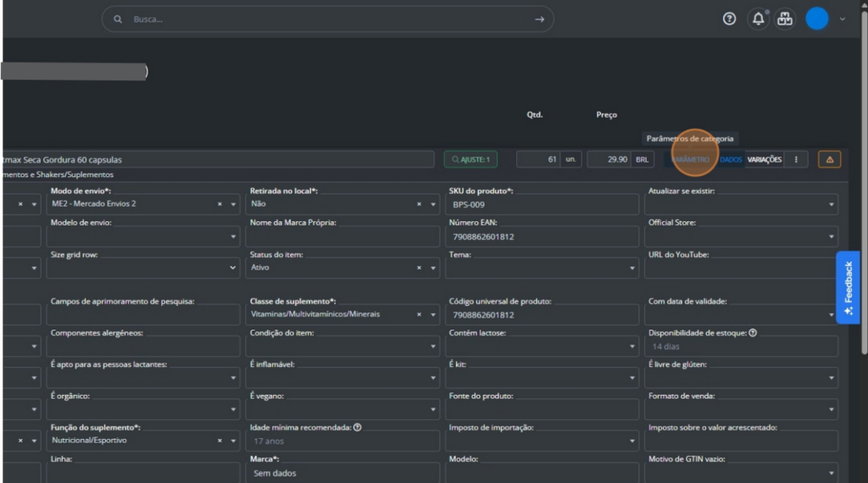Open the Modelo de envio dropdown

coord(233,237)
